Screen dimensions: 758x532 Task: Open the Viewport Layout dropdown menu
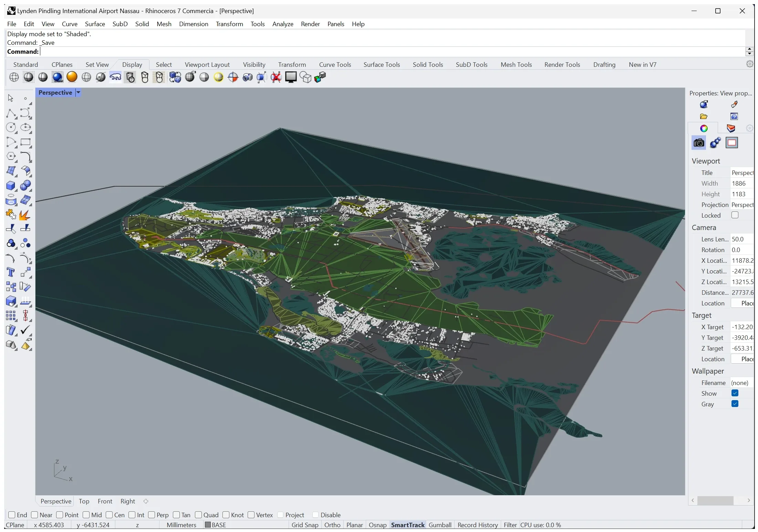[207, 64]
